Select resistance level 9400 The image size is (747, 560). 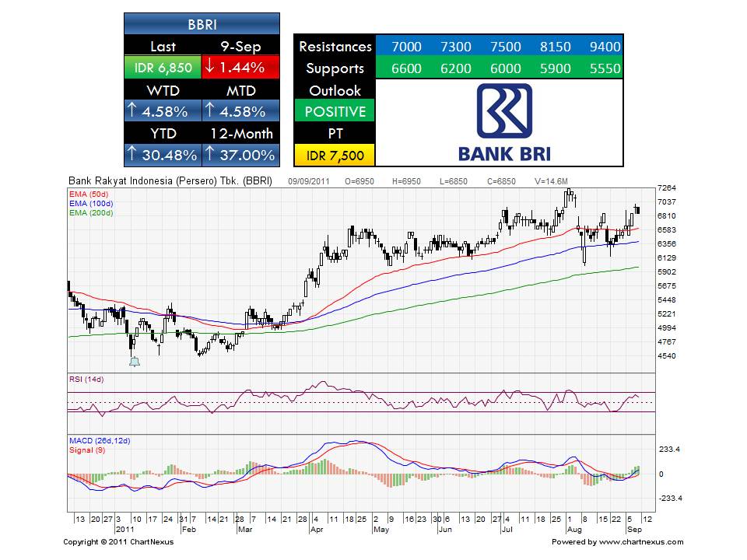(605, 47)
